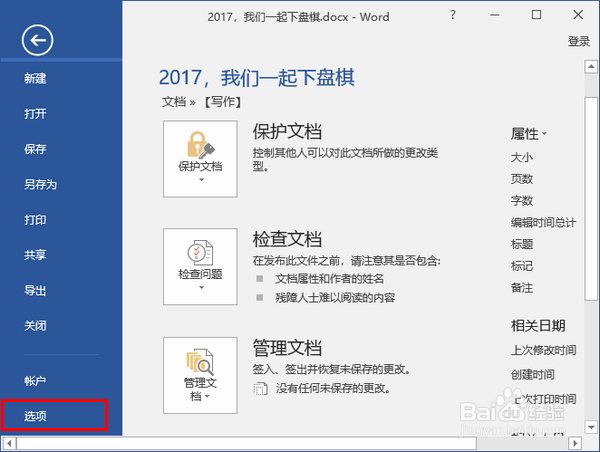Open the 检查问题 dropdown button

(200, 267)
